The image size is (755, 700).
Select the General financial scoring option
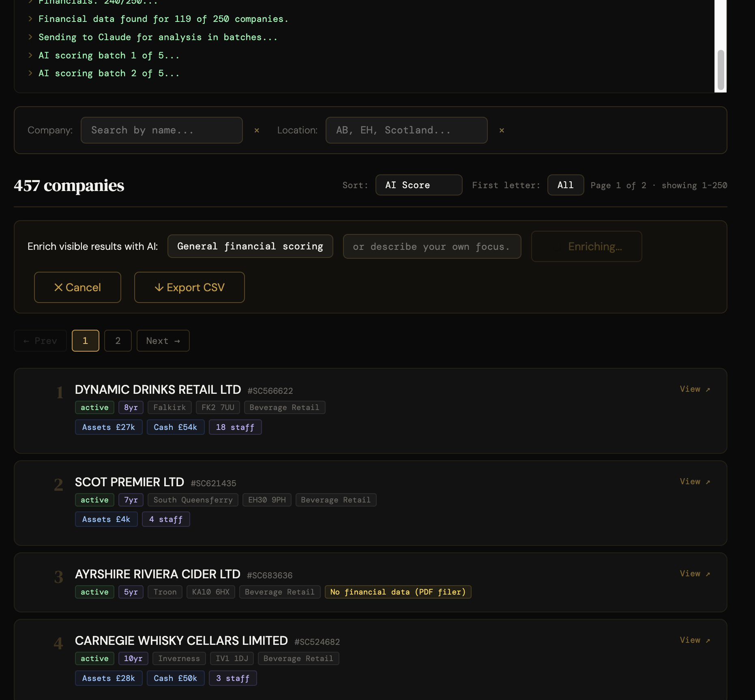(x=250, y=246)
